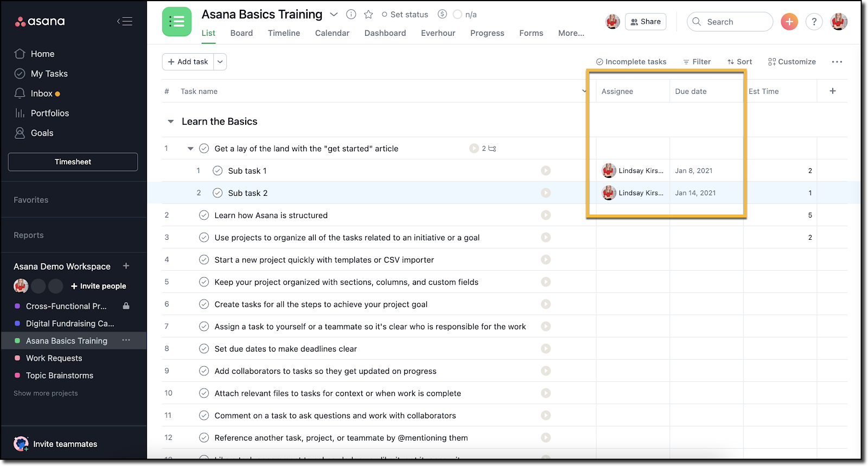Click the Add task button
This screenshot has width=868, height=466.
[188, 62]
